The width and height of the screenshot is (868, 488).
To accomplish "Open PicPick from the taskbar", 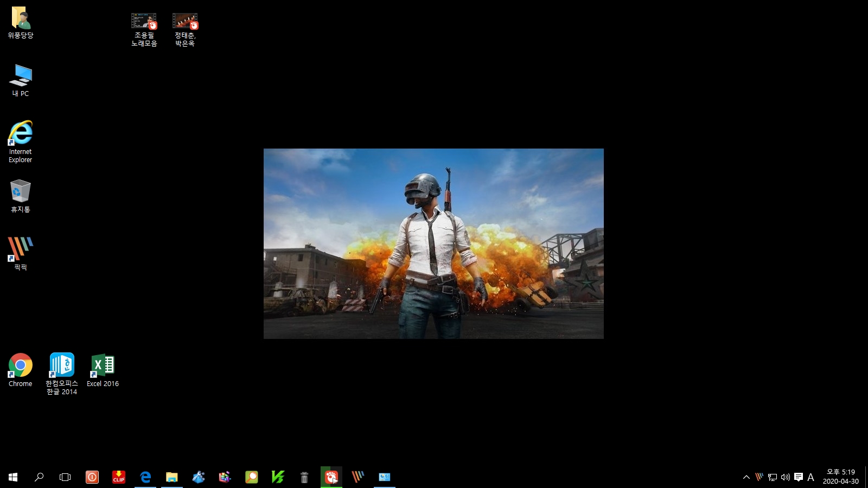I will click(358, 477).
